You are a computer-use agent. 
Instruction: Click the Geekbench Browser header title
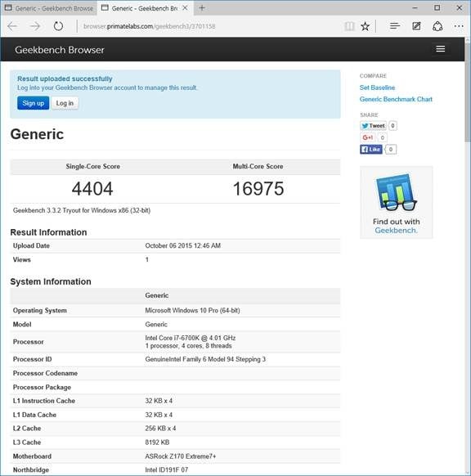[60, 50]
